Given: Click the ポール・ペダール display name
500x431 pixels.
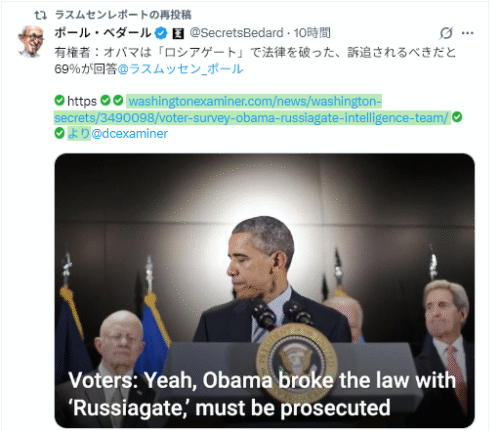Looking at the screenshot, I should coord(103,33).
